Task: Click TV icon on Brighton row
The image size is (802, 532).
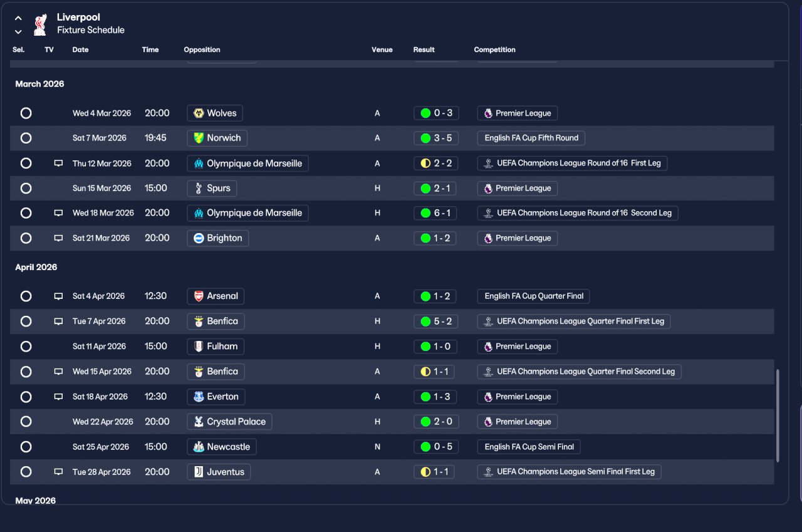Action: (x=58, y=238)
